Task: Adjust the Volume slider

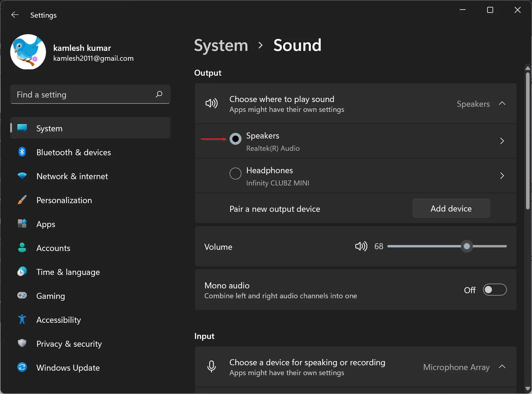Action: [x=466, y=246]
